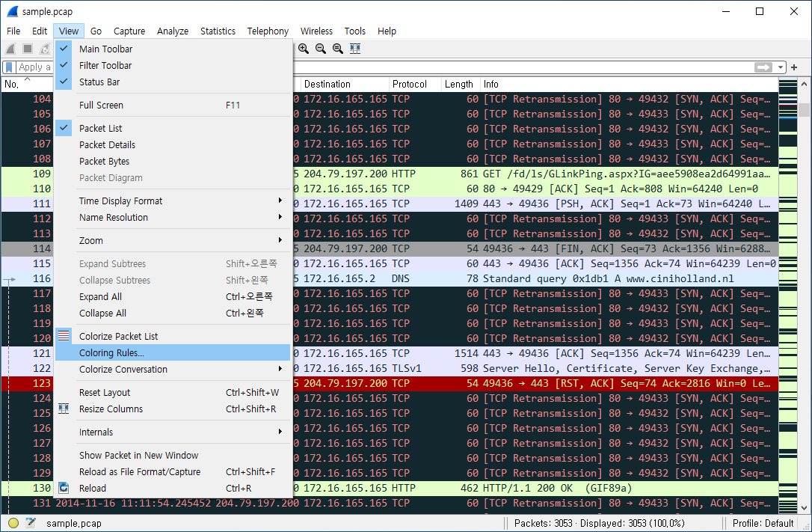
Task: Click the stop capture square icon
Action: click(x=28, y=49)
